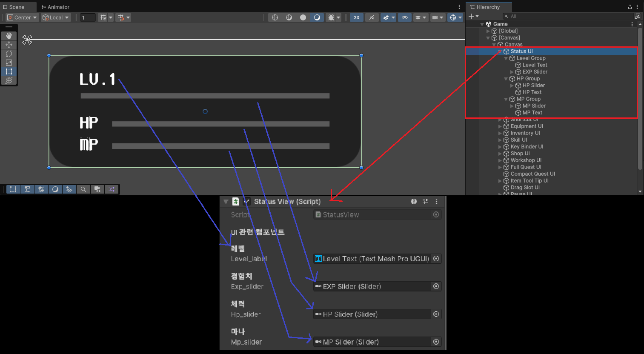Switch to the Animator tab
The width and height of the screenshot is (644, 354).
pyautogui.click(x=55, y=7)
